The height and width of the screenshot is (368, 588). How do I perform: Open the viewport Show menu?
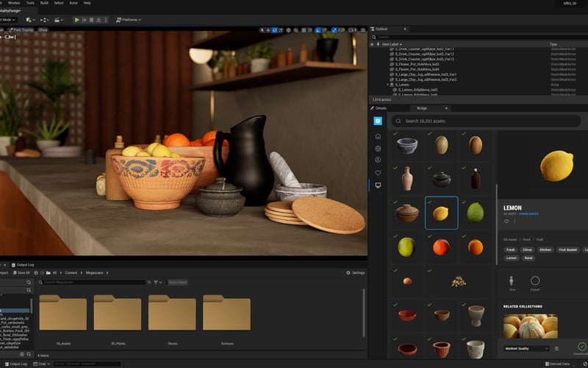[x=43, y=30]
